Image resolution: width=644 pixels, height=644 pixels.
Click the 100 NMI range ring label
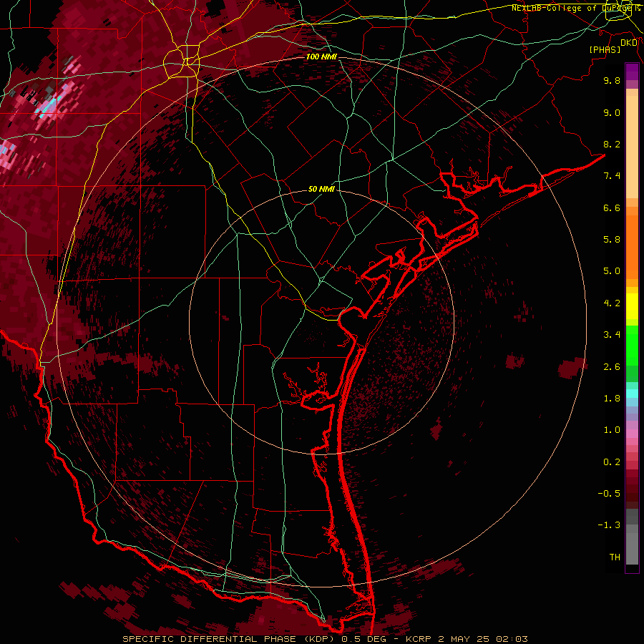(321, 57)
